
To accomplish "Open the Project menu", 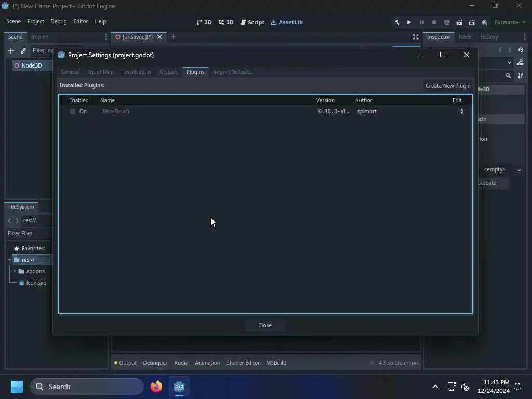I will 36,21.
